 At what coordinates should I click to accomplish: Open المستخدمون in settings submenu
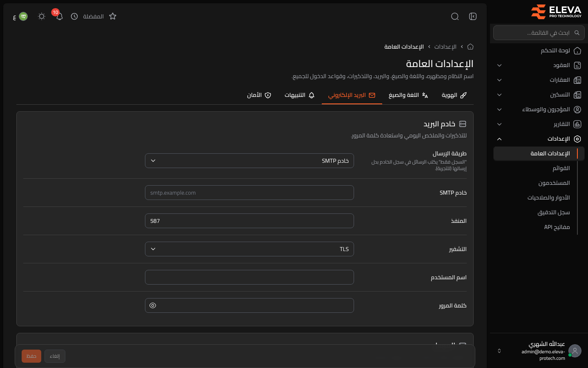click(554, 183)
